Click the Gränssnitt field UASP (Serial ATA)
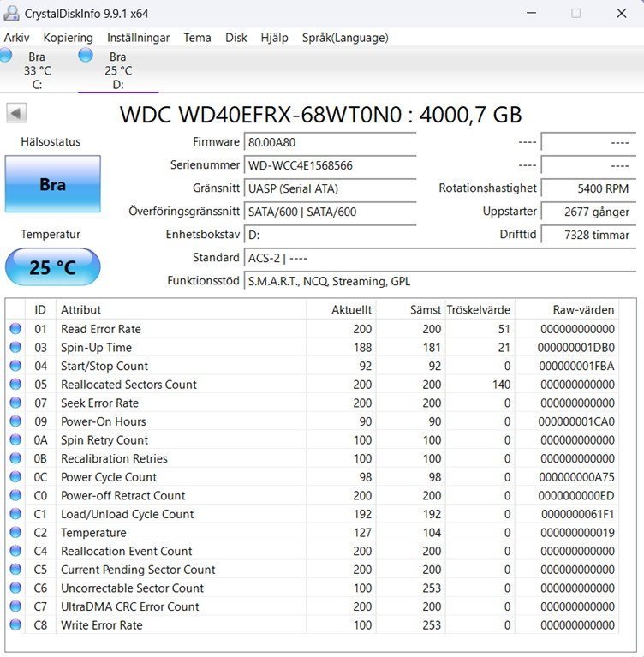Viewport: 644px width, 657px height. (331, 188)
